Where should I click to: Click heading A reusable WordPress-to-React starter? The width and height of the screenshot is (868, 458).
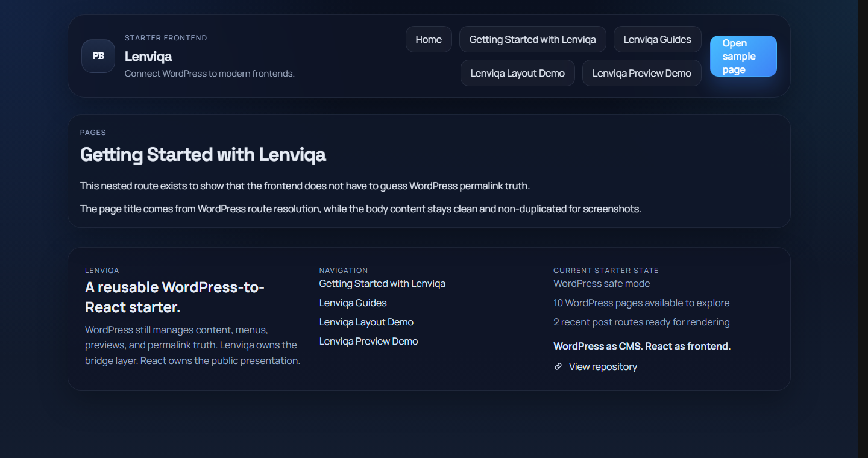[175, 297]
